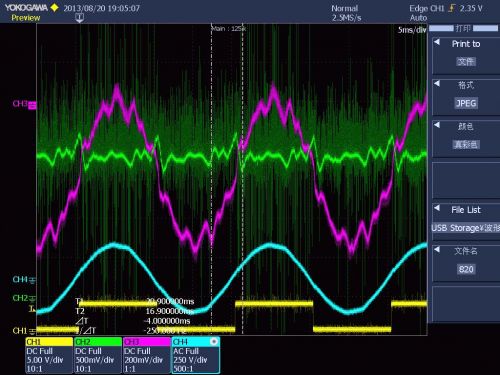Open the File List menu
Screen dimensions: 500x375
click(466, 210)
